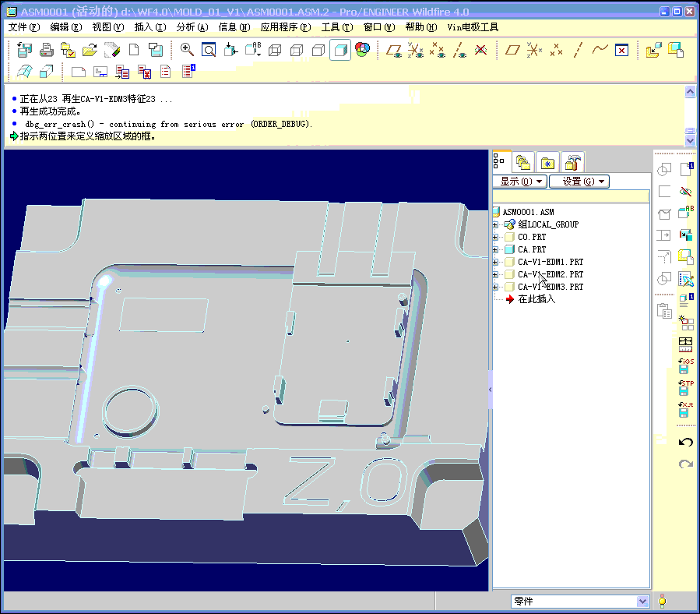Viewport: 700px width, 614px height.
Task: Open the File menu (文件)
Action: 24,27
